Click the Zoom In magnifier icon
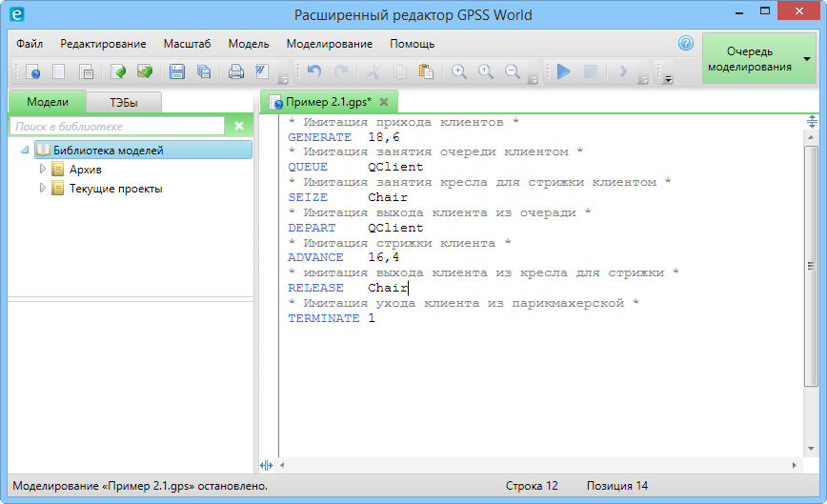 click(458, 71)
